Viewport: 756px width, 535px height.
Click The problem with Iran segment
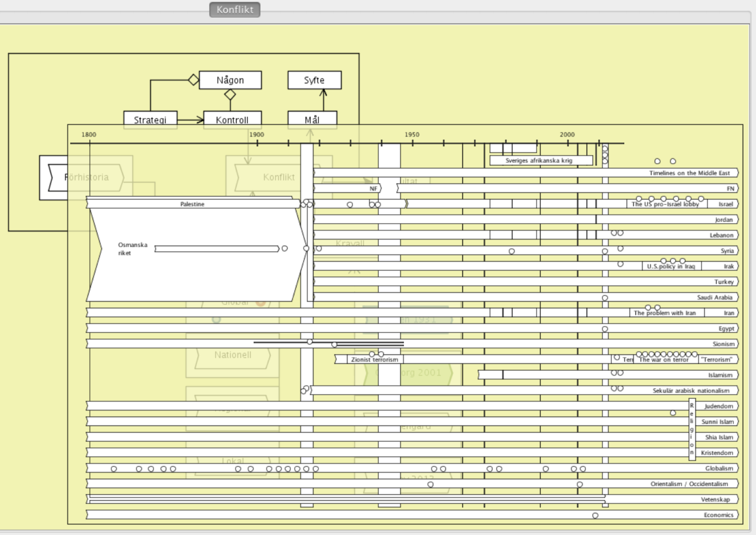tap(666, 313)
